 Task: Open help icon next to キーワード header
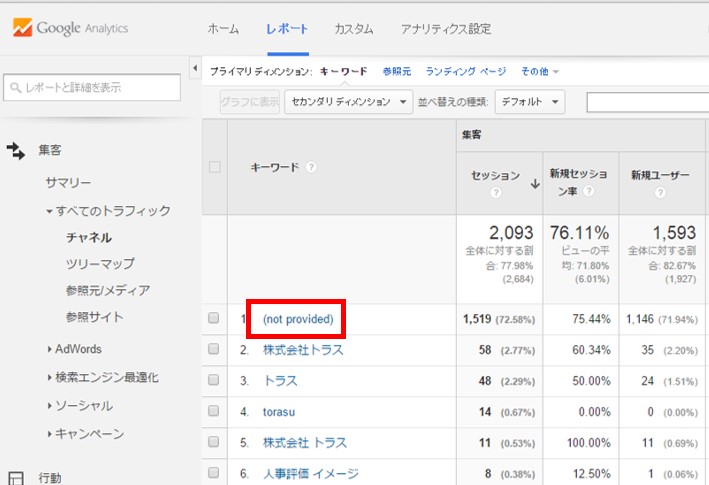coord(311,167)
